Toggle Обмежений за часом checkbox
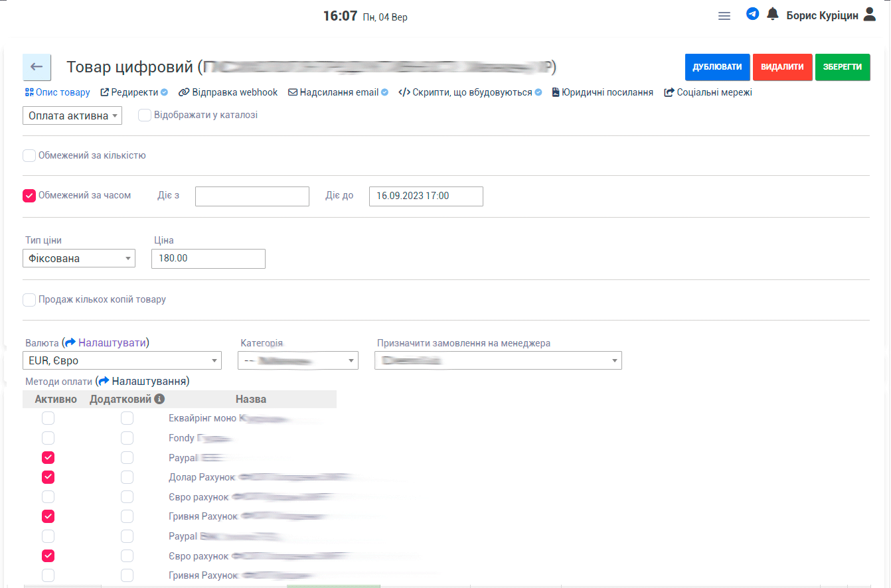This screenshot has width=891, height=588. point(29,196)
